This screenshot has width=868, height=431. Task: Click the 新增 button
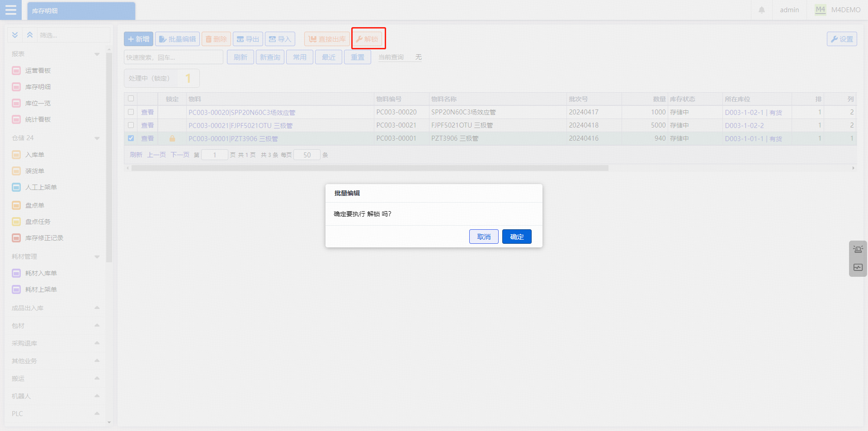138,39
